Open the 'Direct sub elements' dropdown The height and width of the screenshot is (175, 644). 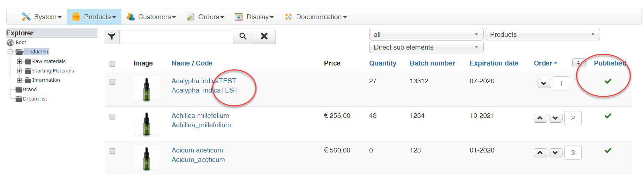pyautogui.click(x=426, y=47)
